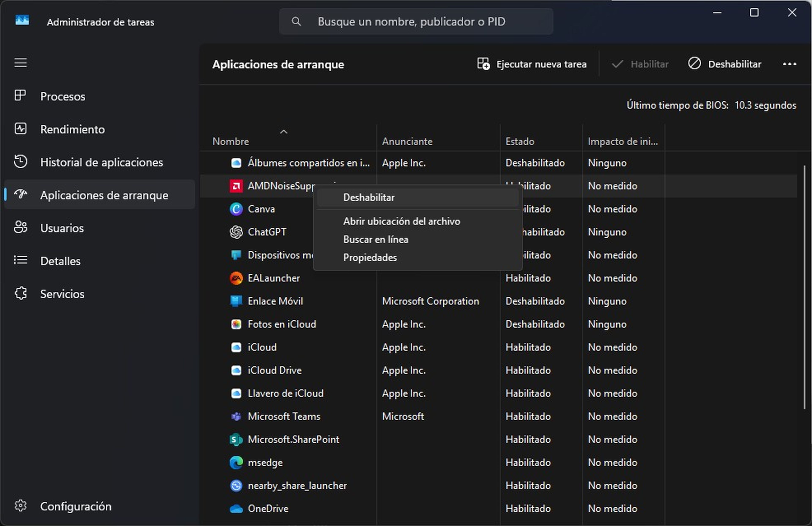Click Microsoft Corporation publisher cell
Image resolution: width=812 pixels, height=526 pixels.
point(430,301)
